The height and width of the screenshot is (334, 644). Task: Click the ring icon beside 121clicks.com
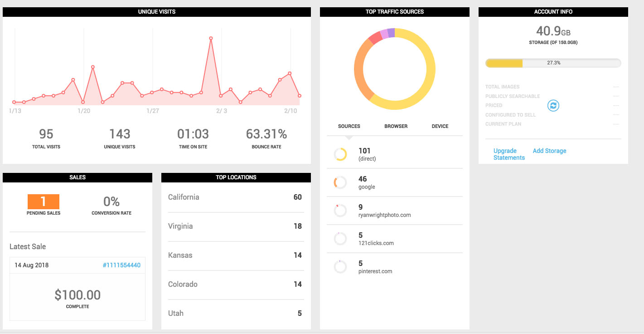(x=340, y=238)
